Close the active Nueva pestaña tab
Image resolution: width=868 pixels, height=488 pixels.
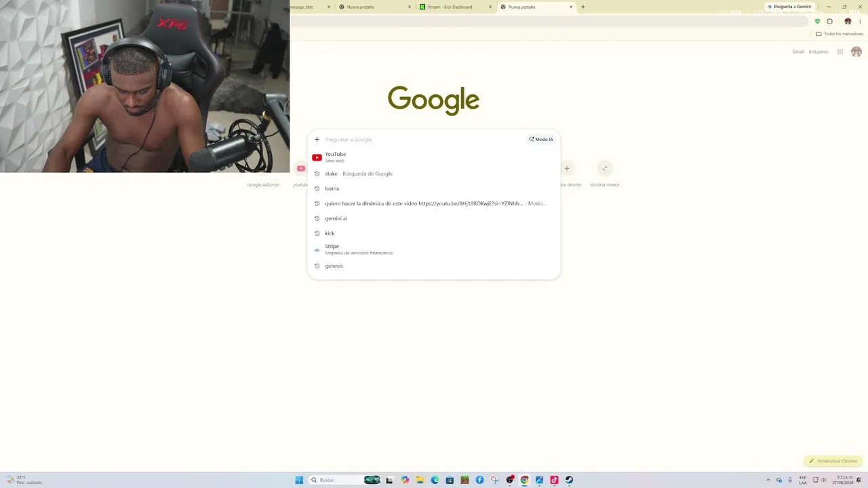571,7
